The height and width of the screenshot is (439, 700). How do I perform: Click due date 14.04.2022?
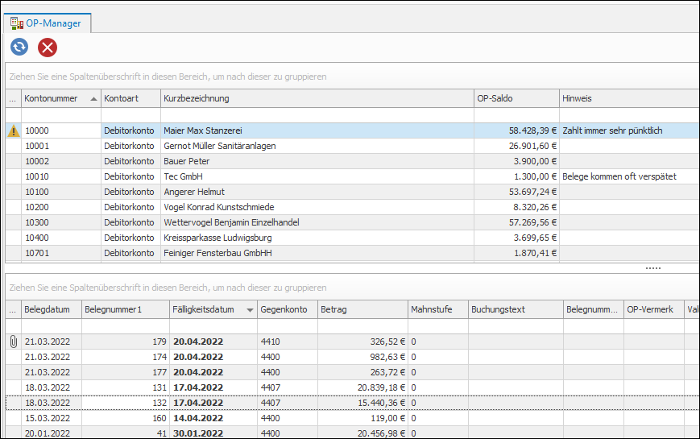pos(198,418)
